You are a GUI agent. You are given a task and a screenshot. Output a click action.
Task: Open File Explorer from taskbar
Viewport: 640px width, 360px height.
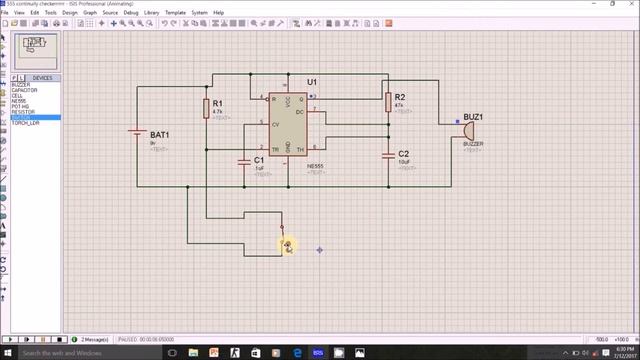point(193,353)
